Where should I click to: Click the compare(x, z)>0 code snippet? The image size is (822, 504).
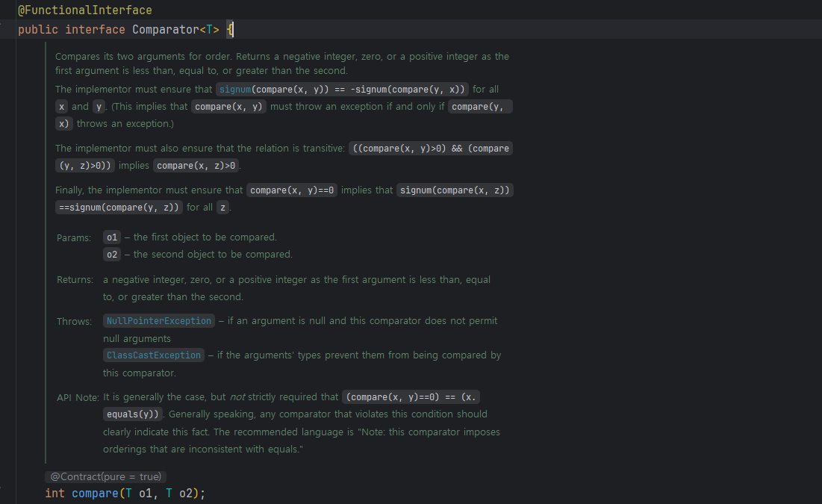point(196,166)
